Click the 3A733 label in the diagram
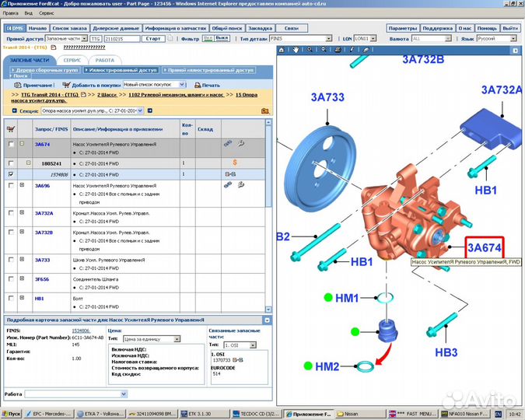Image resolution: width=525 pixels, height=420 pixels. pyautogui.click(x=327, y=97)
